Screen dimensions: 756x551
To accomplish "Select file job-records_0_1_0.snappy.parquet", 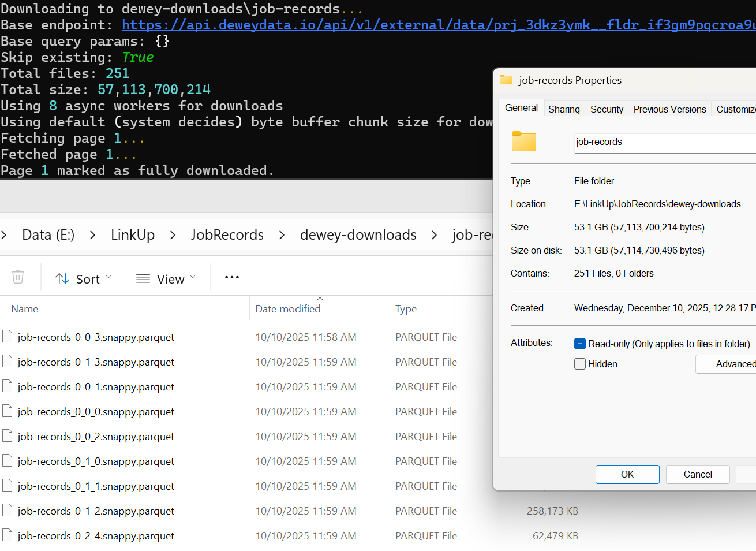I will (x=96, y=461).
